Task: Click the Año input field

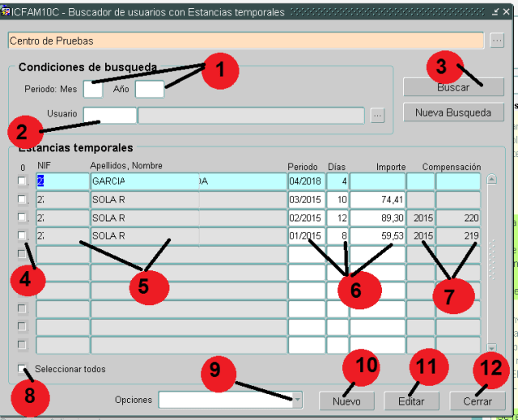Action: point(150,89)
